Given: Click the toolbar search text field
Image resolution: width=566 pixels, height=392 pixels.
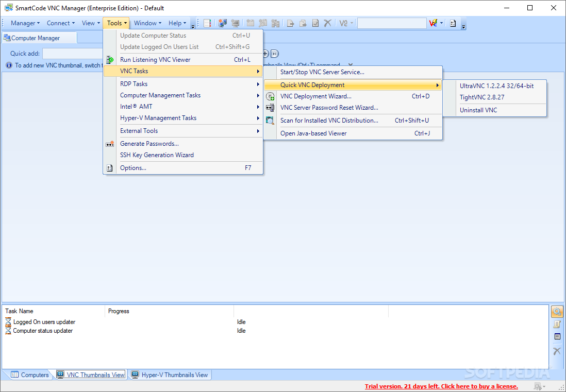Looking at the screenshot, I should point(392,23).
